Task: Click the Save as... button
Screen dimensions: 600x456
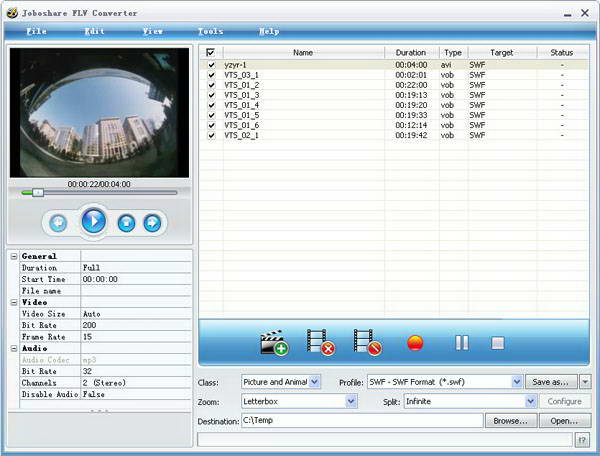Action: (551, 381)
